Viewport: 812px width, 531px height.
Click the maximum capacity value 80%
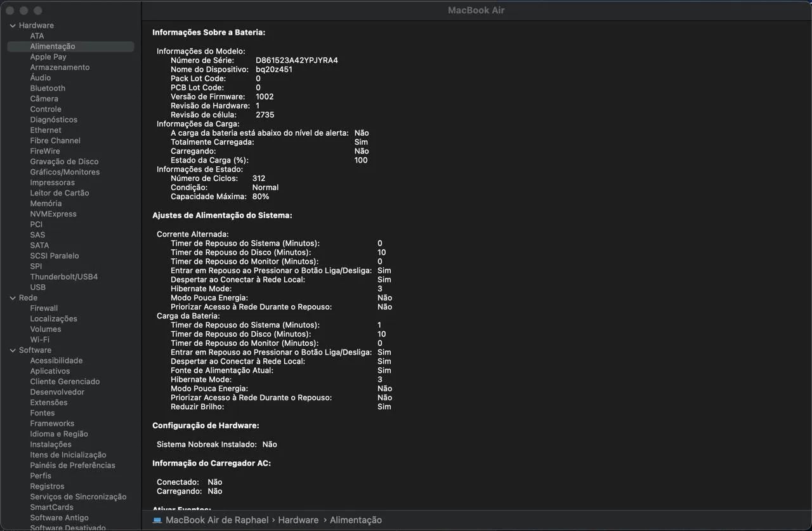[261, 197]
